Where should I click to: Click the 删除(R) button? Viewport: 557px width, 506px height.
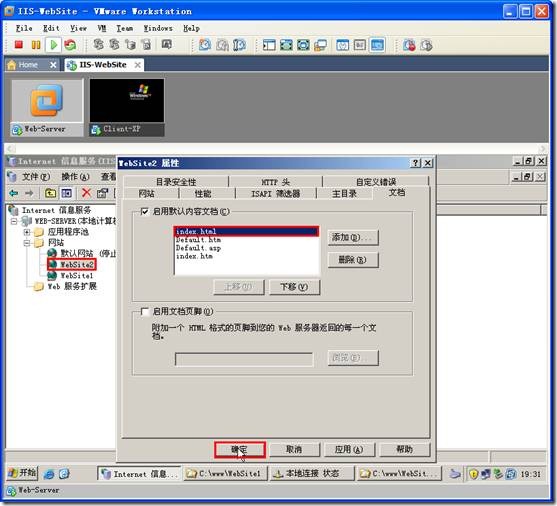(x=353, y=260)
